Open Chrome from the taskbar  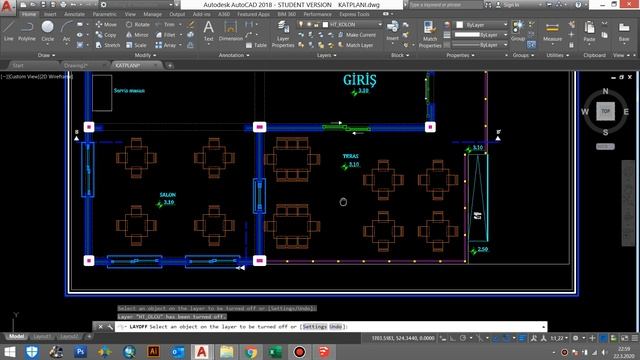[x=251, y=351]
